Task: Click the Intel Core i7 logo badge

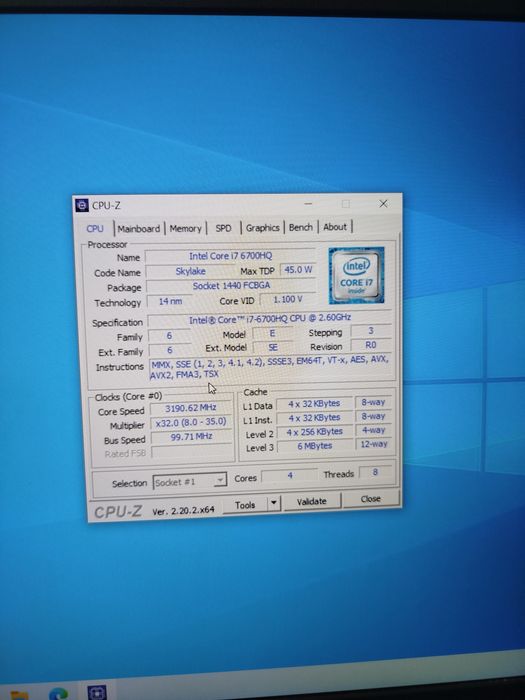Action: click(x=356, y=275)
